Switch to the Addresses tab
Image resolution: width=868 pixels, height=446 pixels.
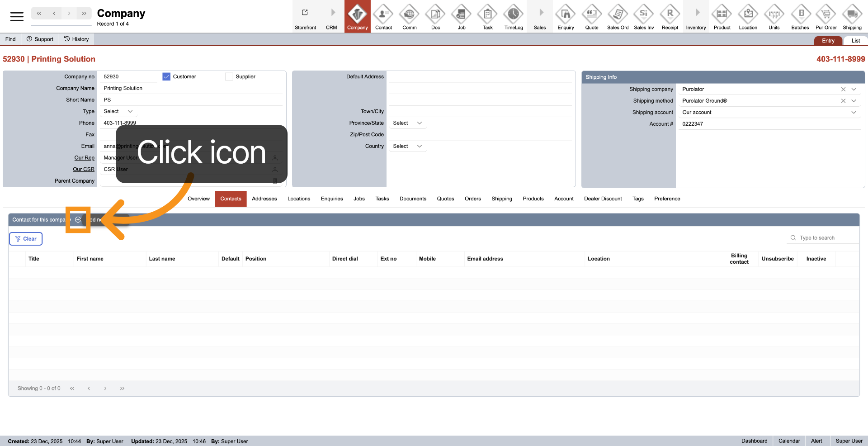point(264,199)
